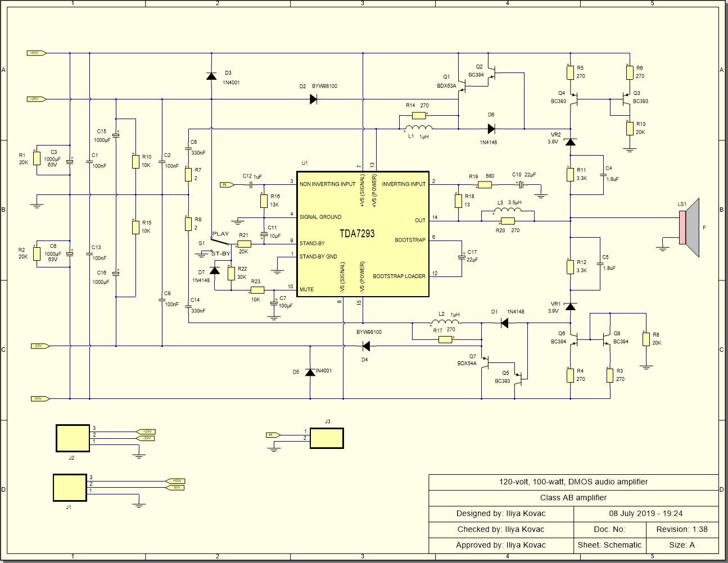Click diode D5 1N4001 symbol

310,372
